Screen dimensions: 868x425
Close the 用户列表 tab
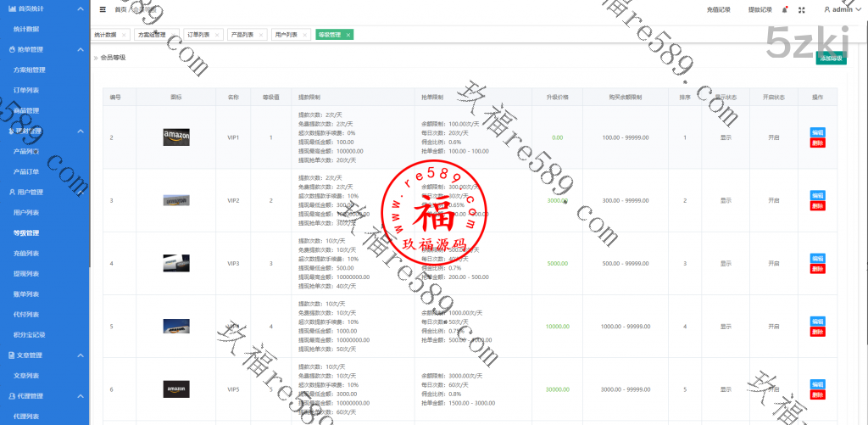(x=303, y=35)
